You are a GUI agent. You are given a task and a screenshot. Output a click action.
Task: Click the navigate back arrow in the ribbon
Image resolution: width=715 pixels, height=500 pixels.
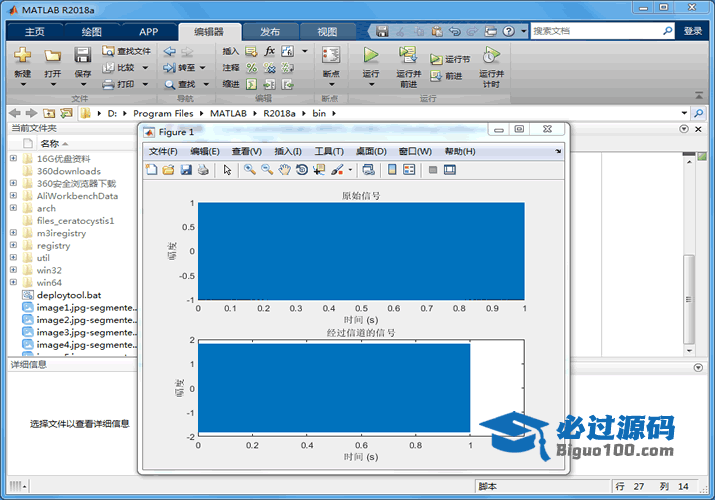pyautogui.click(x=170, y=51)
